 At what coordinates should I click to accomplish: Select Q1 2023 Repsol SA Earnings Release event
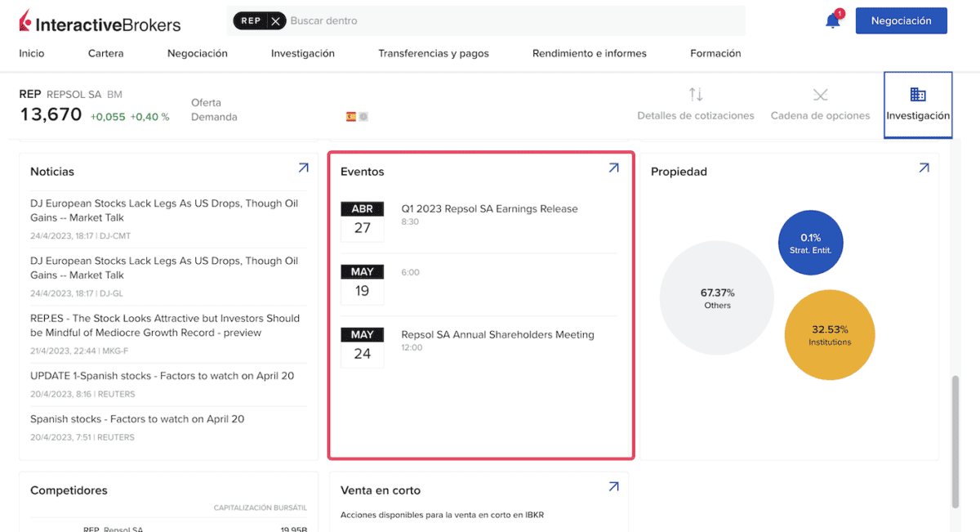[x=489, y=208]
